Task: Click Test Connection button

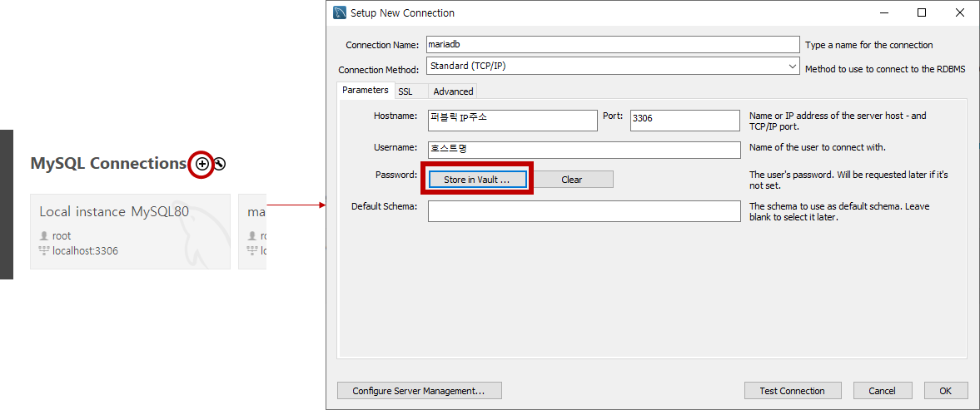Action: 792,391
